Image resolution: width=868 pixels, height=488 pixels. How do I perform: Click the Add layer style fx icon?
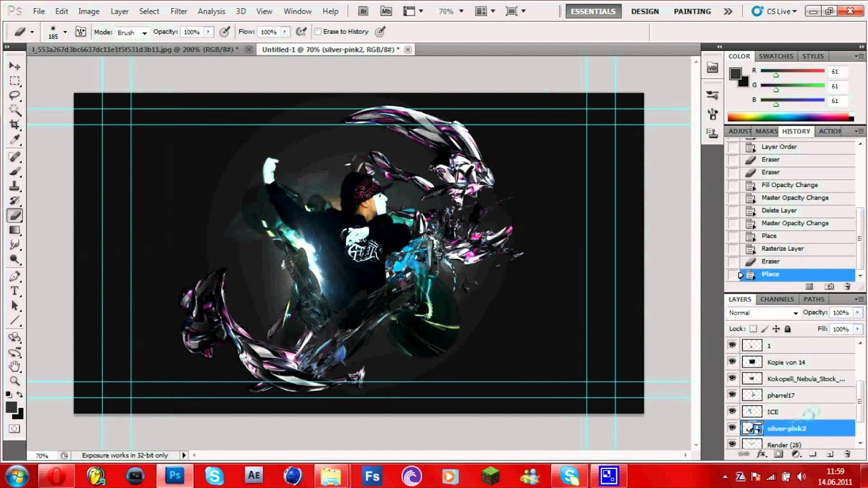click(761, 454)
